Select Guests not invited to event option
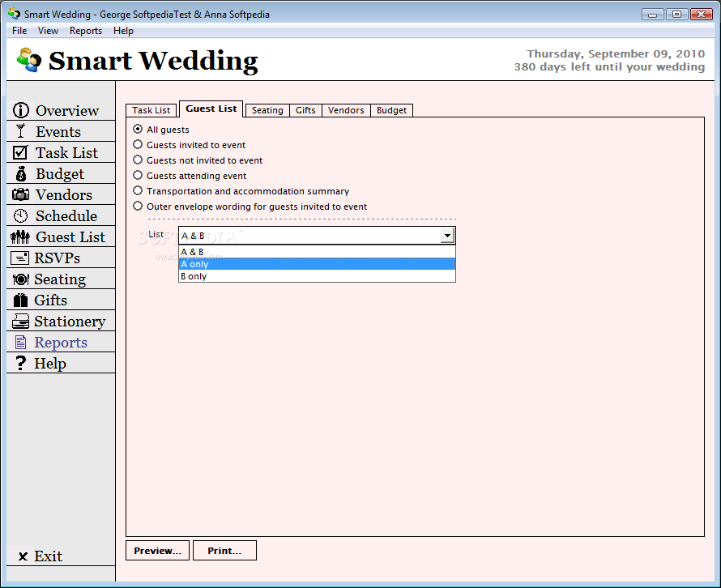 click(x=138, y=160)
